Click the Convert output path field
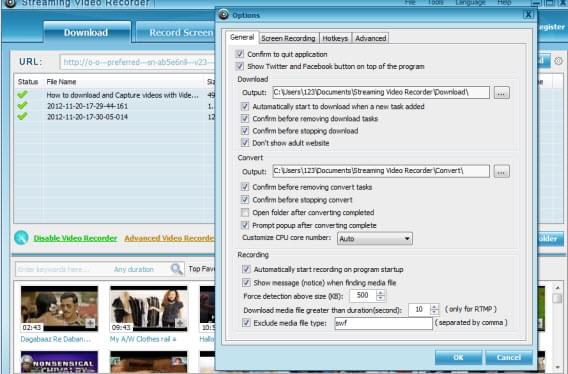Screen dimensions: 568x374 [x=381, y=171]
